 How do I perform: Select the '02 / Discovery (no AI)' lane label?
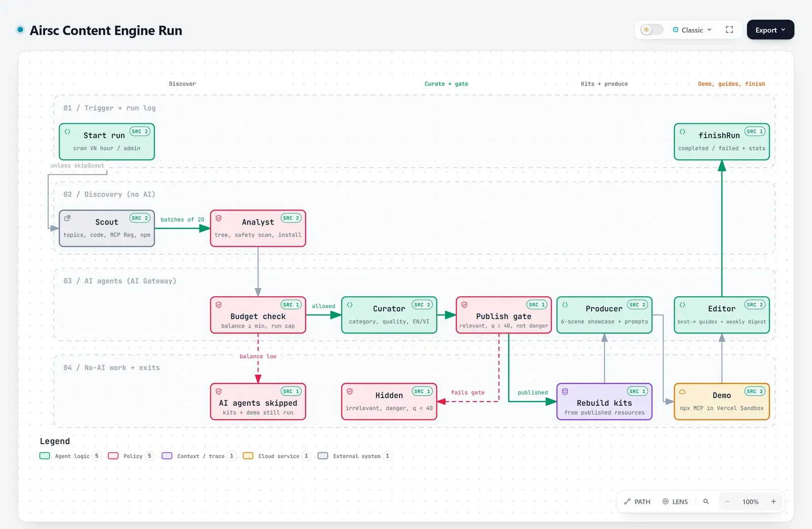109,194
